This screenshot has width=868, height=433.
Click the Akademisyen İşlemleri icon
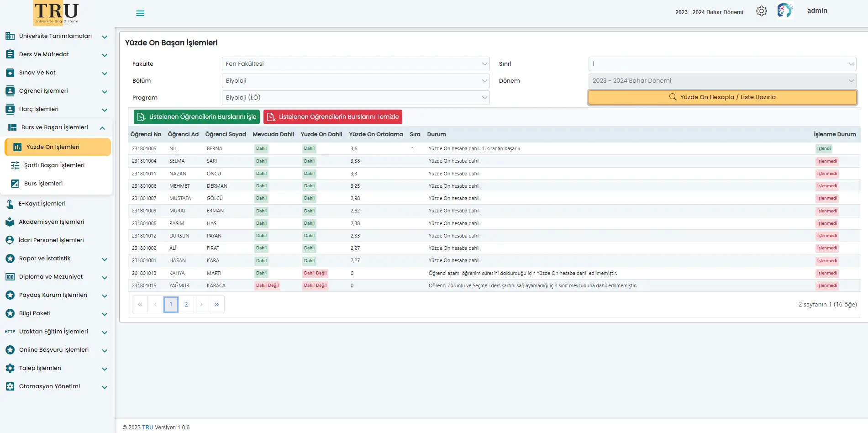(x=10, y=222)
